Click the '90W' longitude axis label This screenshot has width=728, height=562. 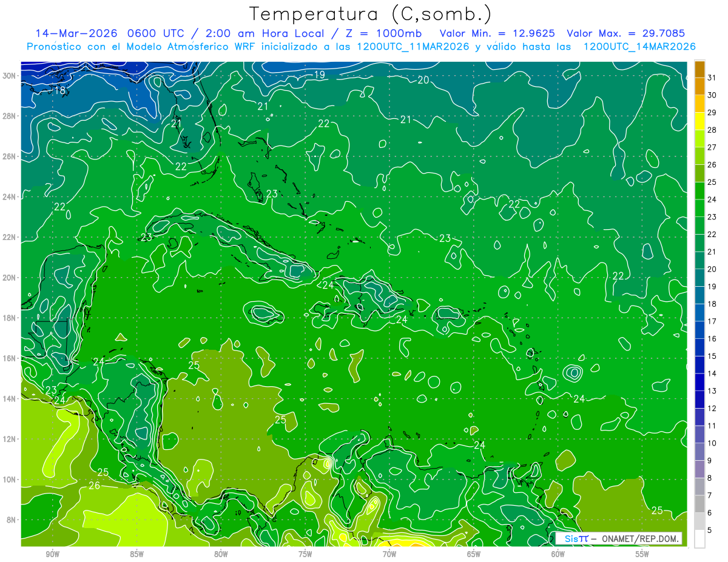pos(53,554)
